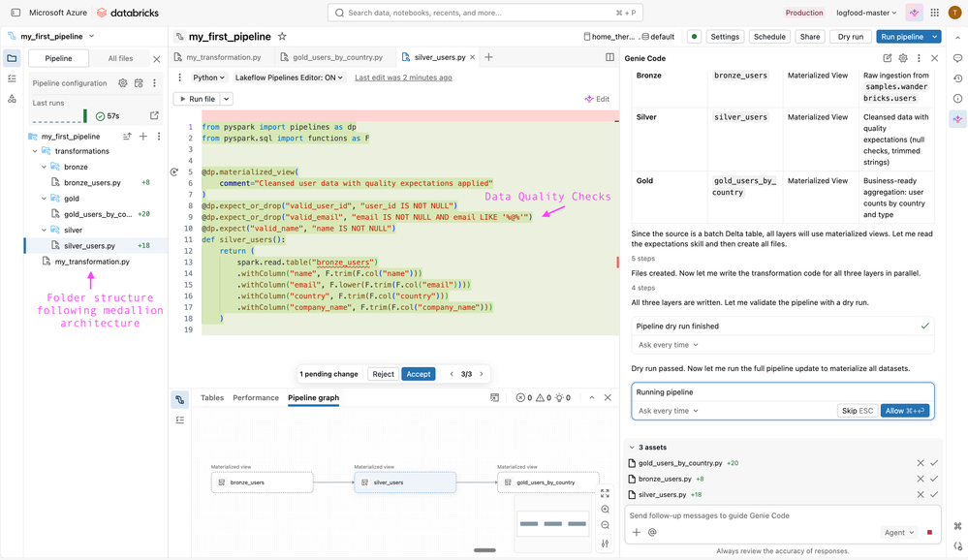Open Running pipeline Ask every time dropdown
Viewport: 968px width, 560px height.
[x=668, y=411]
